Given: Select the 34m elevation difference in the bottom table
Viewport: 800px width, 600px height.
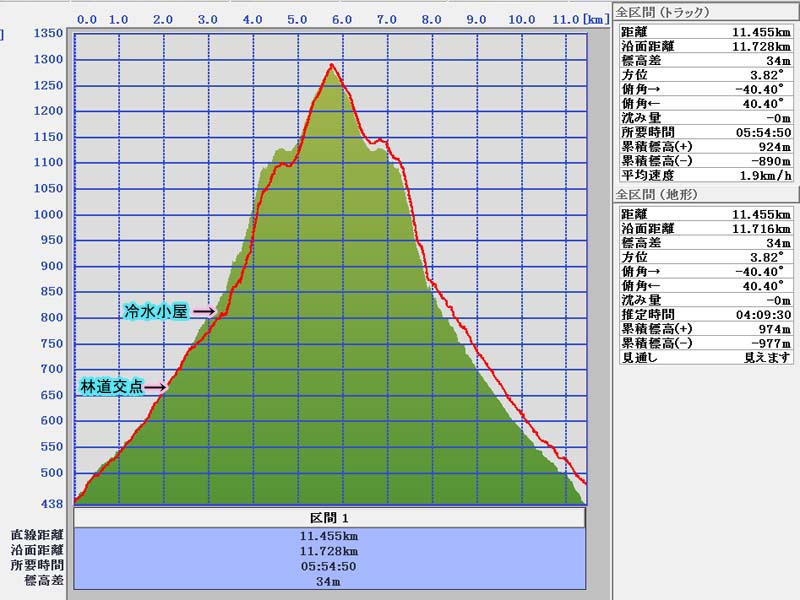Looking at the screenshot, I should (329, 580).
